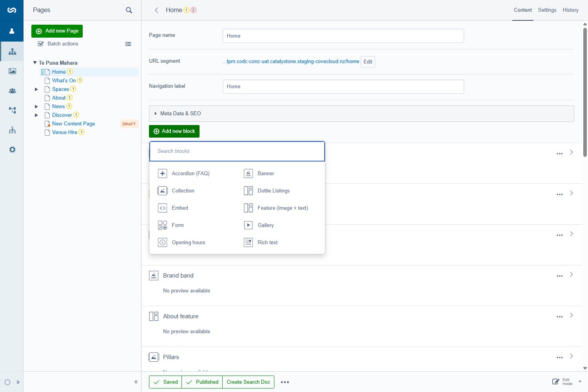Screen dimensions: 588x392
Task: Focus the Navigation label input field
Action: [343, 87]
